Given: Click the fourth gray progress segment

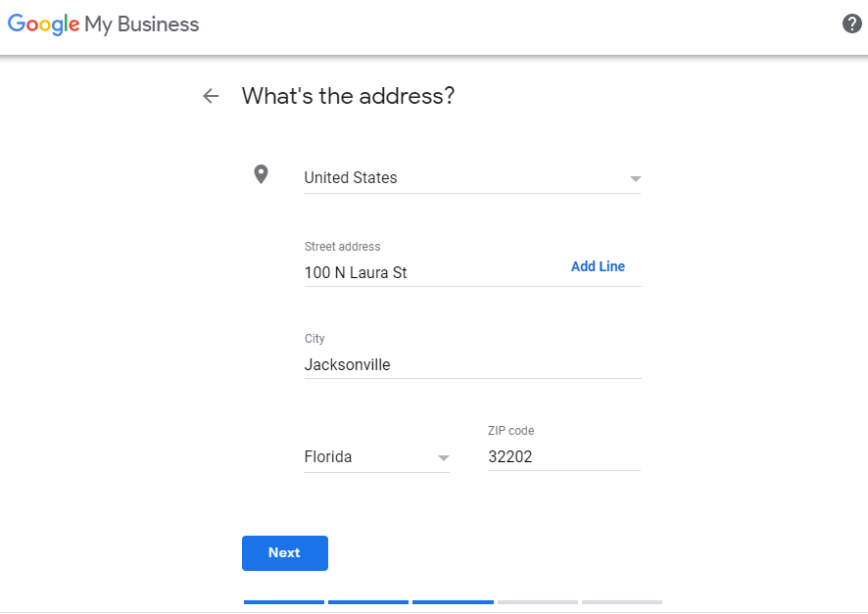Looking at the screenshot, I should [x=538, y=602].
